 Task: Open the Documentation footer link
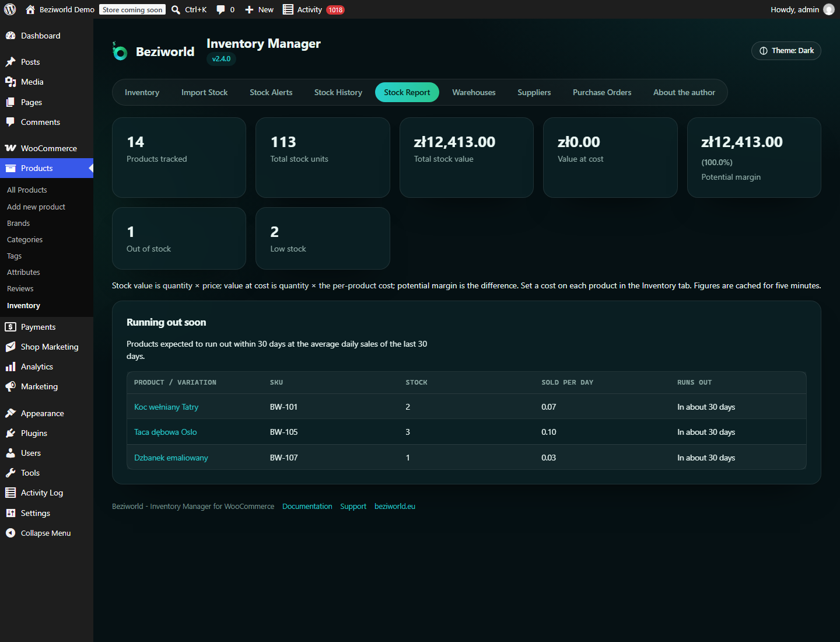[307, 506]
